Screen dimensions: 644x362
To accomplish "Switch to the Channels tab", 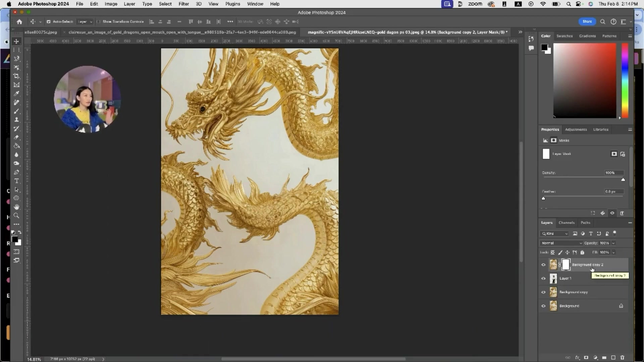I will click(x=567, y=223).
